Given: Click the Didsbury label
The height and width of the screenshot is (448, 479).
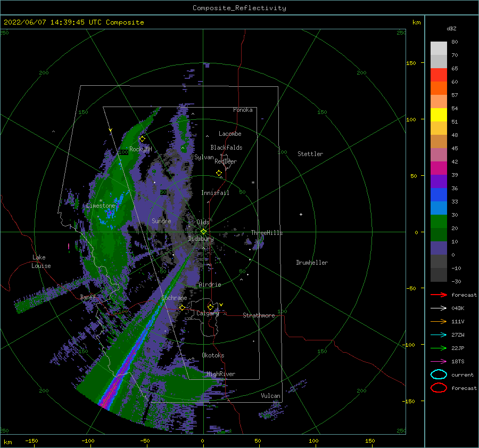Looking at the screenshot, I should click(201, 239).
